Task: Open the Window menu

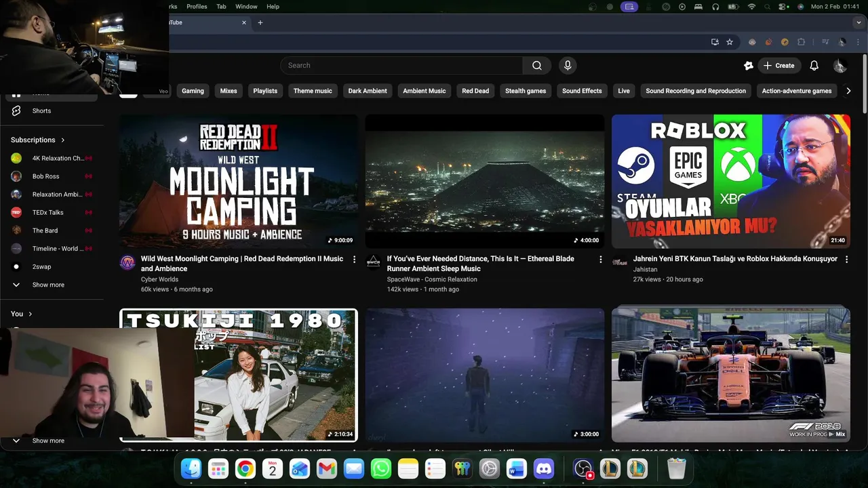Action: tap(246, 7)
